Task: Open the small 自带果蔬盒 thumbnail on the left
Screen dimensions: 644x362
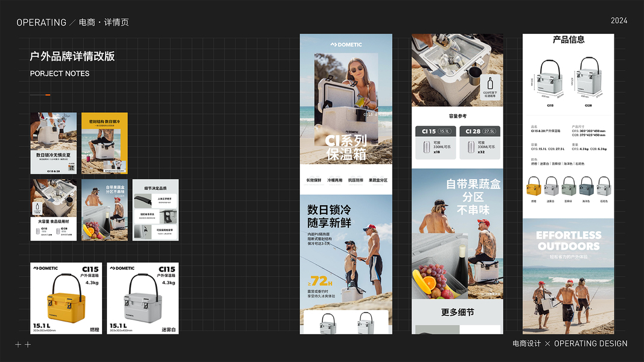Action: coord(104,210)
